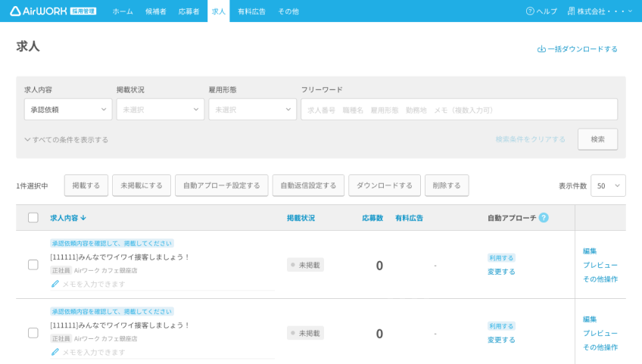
Task: Click プレビュー in the first row
Action: pos(600,265)
